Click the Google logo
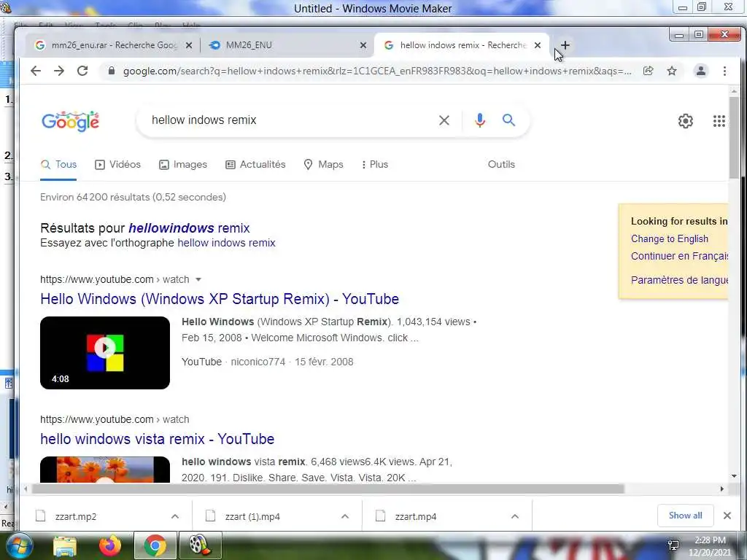Viewport: 747px width, 560px height. point(71,122)
